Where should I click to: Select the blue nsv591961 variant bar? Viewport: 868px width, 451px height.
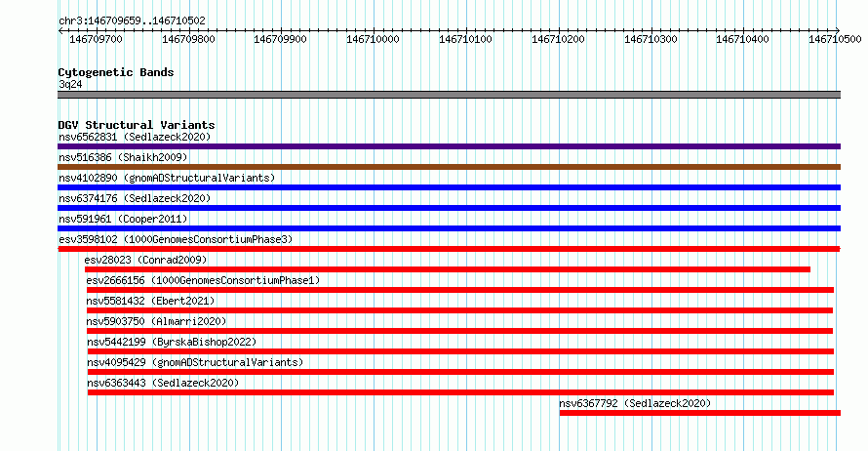[x=449, y=228]
